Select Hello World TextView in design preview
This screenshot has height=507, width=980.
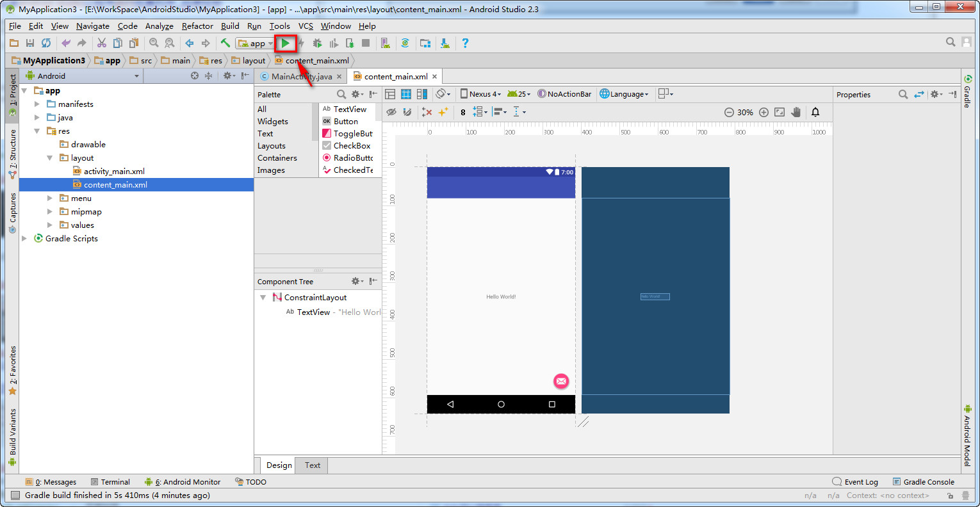coord(501,297)
